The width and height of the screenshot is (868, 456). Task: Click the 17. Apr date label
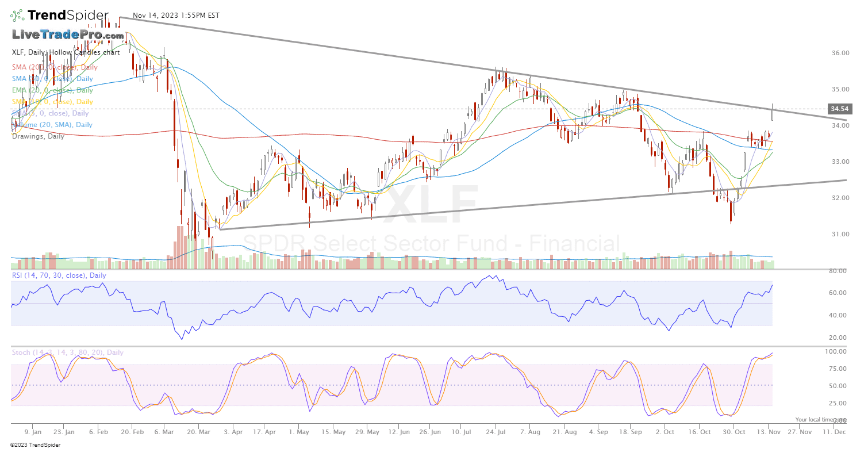(266, 431)
